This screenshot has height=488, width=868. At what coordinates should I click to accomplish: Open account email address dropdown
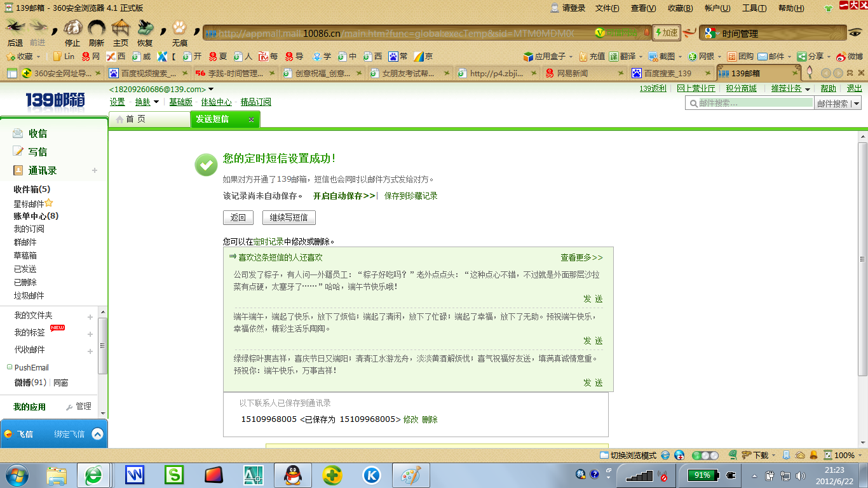211,90
